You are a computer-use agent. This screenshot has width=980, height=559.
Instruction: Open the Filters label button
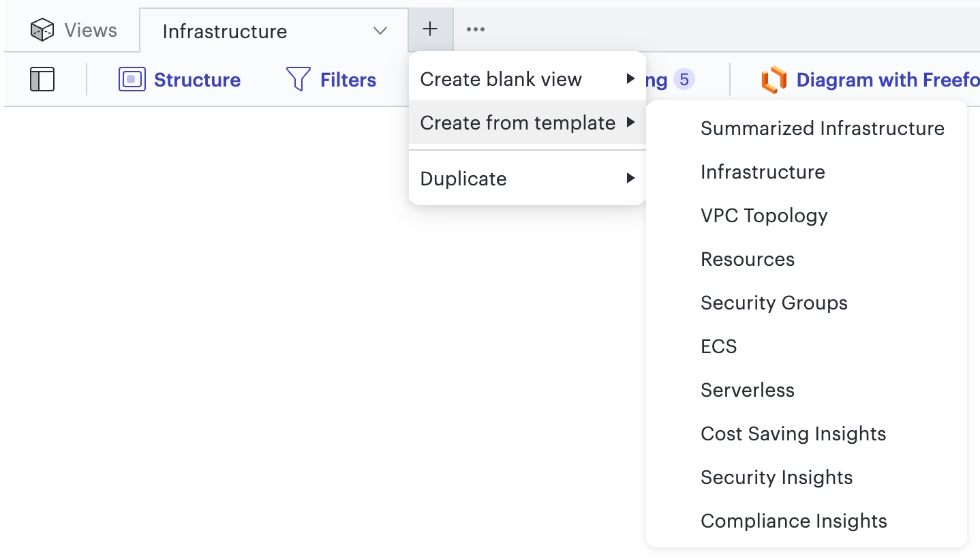pyautogui.click(x=348, y=80)
